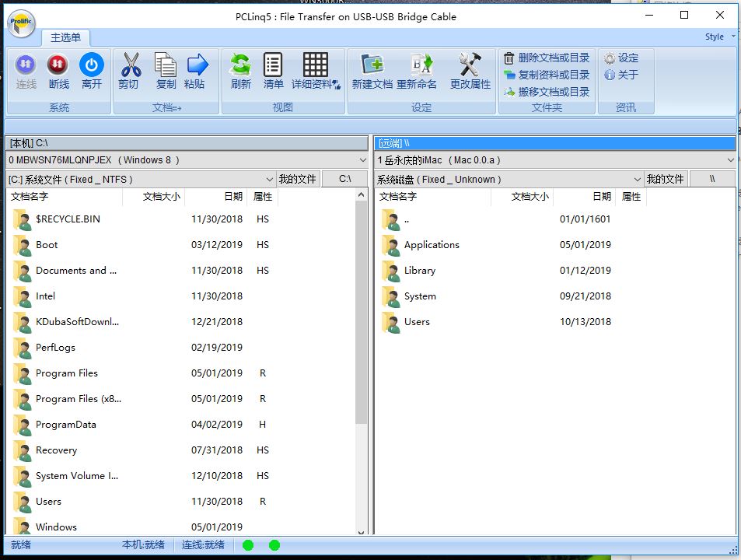Select the local Users folder icon
The height and width of the screenshot is (560, 741).
click(x=23, y=502)
